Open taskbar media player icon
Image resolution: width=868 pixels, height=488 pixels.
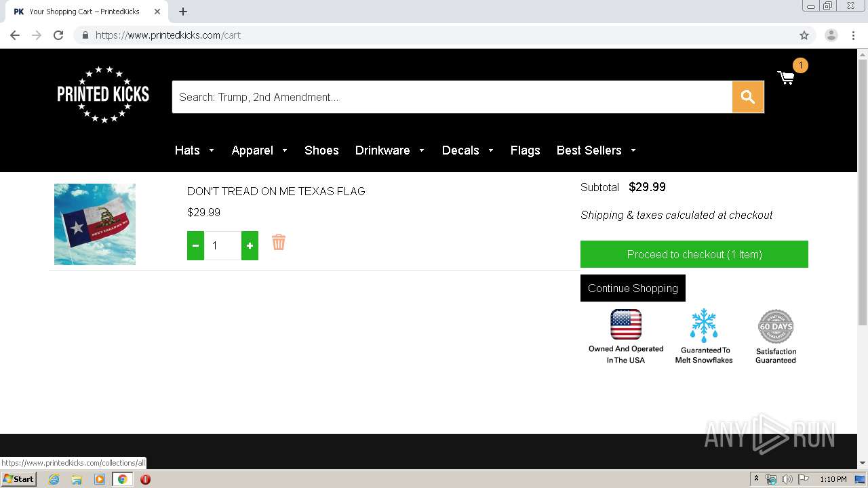point(100,479)
